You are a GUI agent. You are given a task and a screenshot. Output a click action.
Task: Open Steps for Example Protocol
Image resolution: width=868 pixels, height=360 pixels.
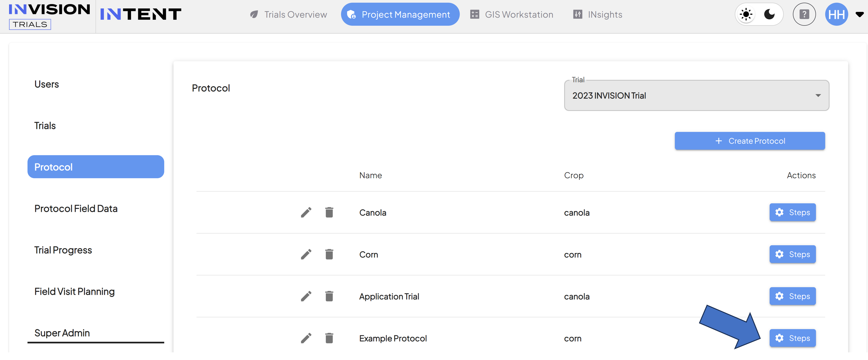[x=792, y=338]
